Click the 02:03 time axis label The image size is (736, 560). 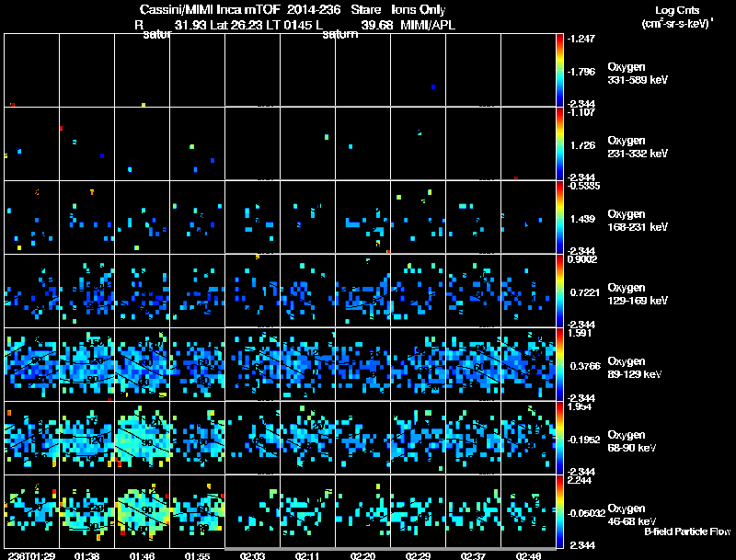point(251,555)
